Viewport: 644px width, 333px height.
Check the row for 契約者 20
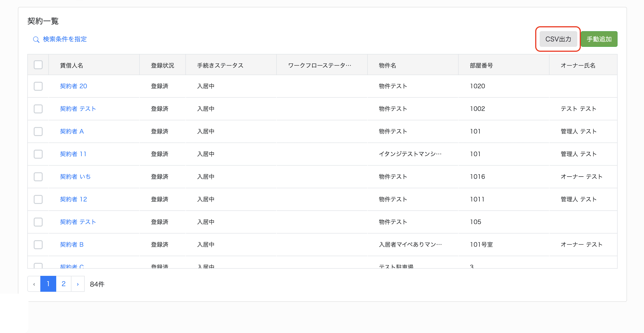[38, 86]
